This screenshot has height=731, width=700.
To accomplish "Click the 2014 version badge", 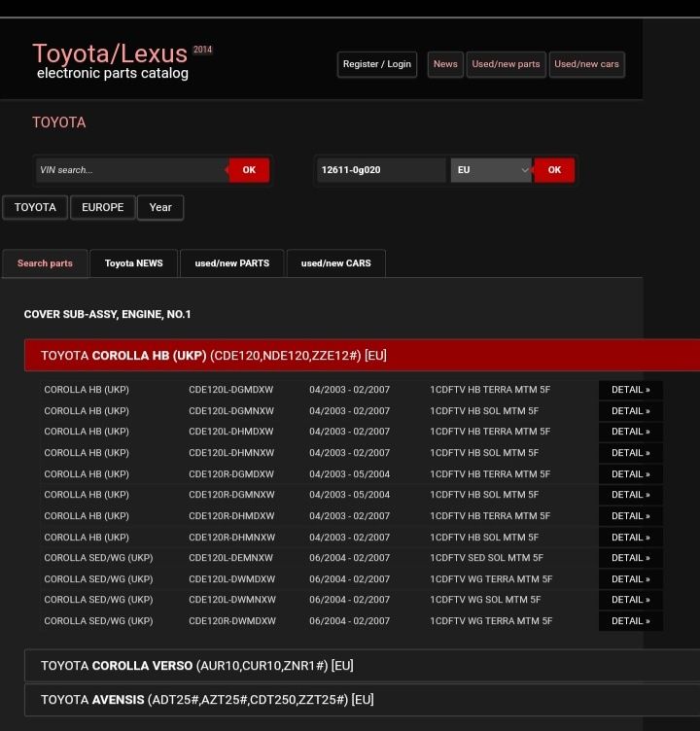I will pyautogui.click(x=202, y=50).
